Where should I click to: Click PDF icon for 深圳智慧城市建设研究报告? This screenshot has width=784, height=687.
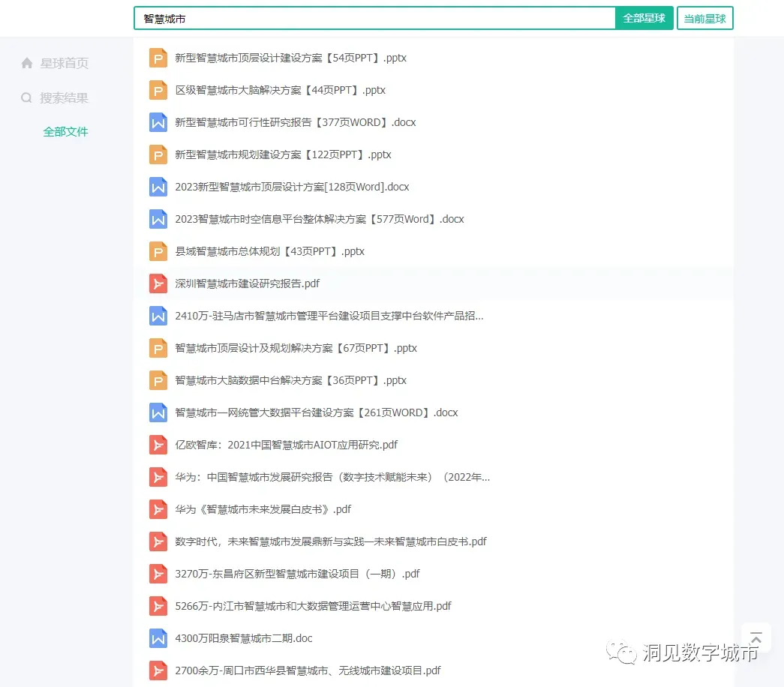click(x=158, y=283)
